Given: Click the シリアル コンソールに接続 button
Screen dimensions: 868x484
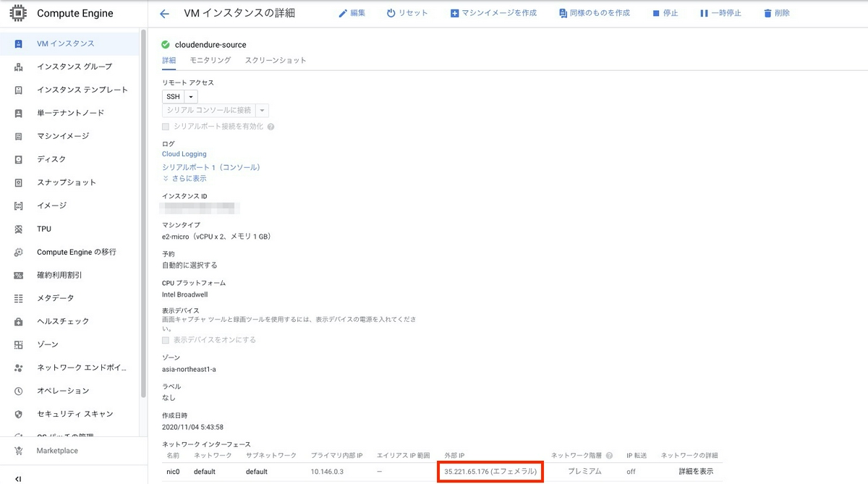Looking at the screenshot, I should (x=210, y=111).
